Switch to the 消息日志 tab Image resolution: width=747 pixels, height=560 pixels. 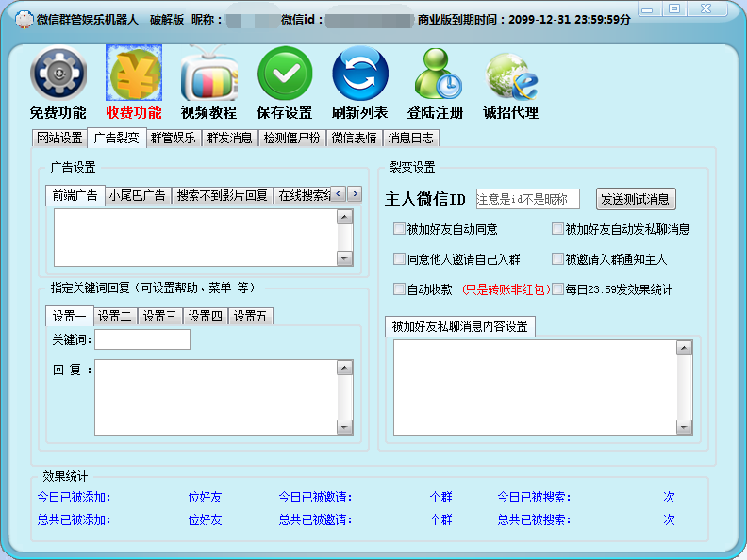tap(410, 138)
